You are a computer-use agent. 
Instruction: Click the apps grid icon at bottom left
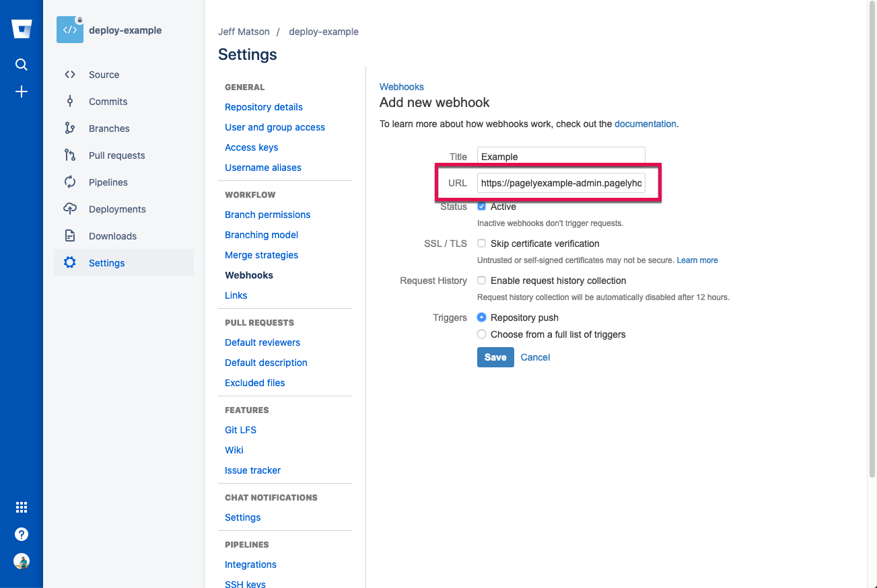pyautogui.click(x=21, y=507)
